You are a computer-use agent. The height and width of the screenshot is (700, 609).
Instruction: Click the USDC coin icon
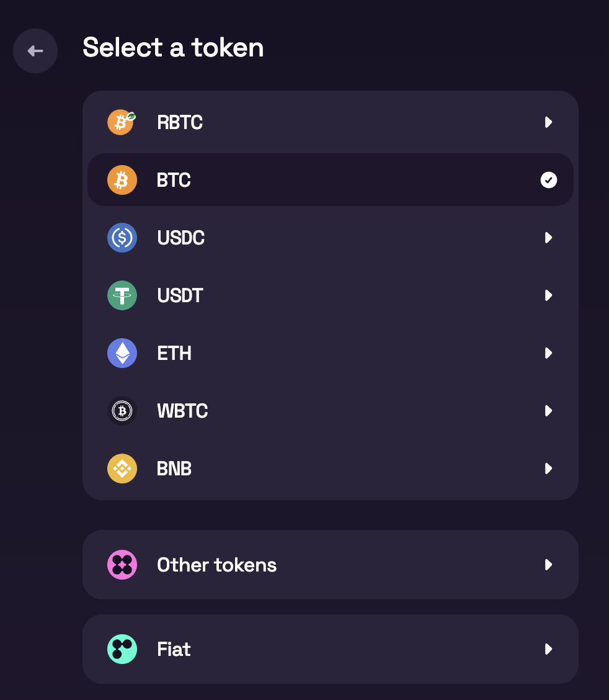122,238
